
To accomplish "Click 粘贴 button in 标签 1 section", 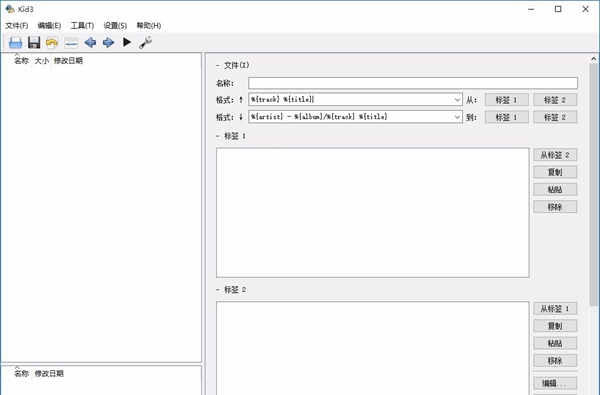I will pos(555,189).
